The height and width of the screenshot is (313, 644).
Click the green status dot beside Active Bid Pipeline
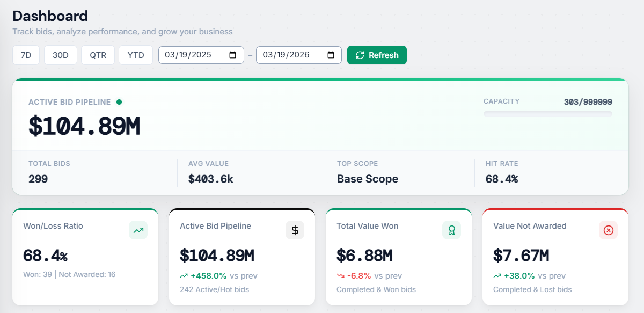[x=119, y=102]
